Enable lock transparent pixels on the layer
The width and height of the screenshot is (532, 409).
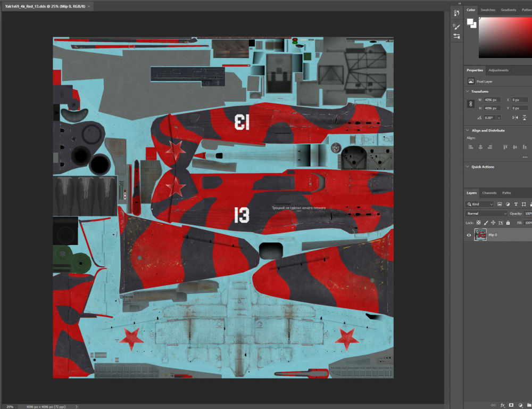(x=478, y=222)
